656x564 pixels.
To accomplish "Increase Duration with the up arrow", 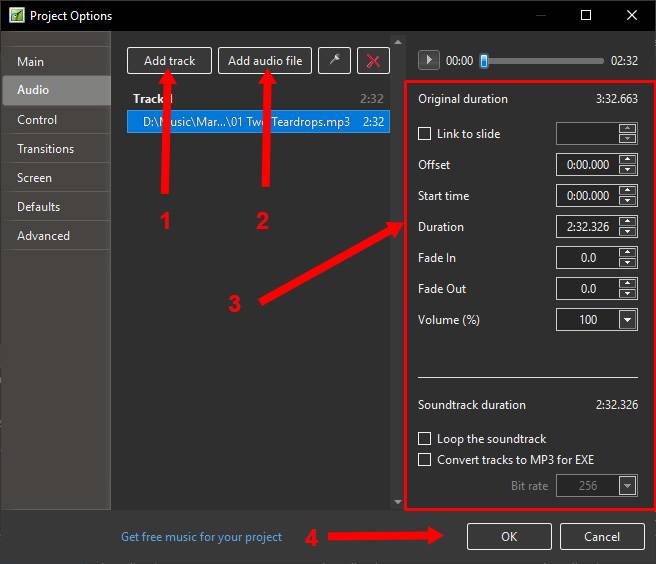I will click(x=628, y=221).
